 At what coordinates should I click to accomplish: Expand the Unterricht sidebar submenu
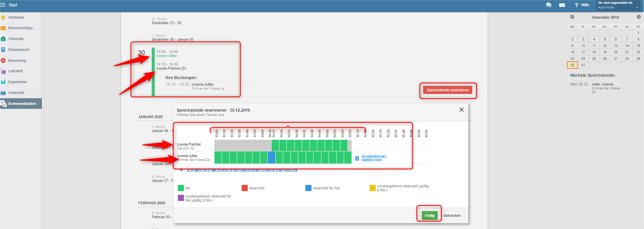point(38,92)
